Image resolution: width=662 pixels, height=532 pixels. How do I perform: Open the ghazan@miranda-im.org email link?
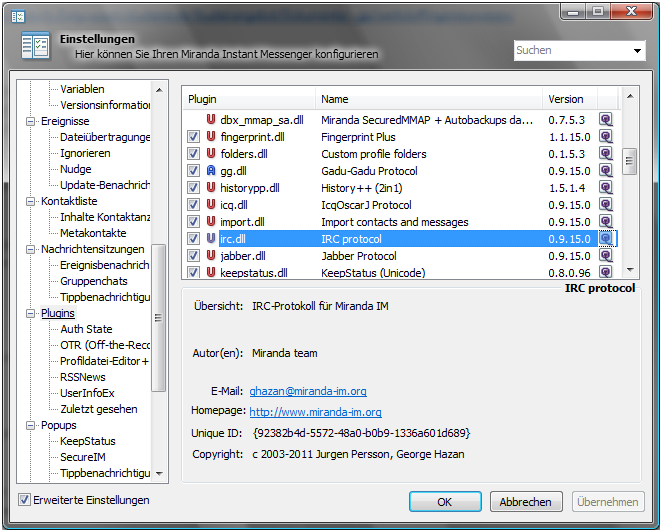[x=308, y=391]
